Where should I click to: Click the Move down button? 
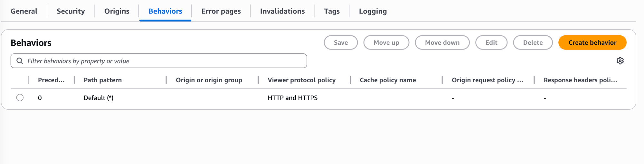[x=442, y=42]
